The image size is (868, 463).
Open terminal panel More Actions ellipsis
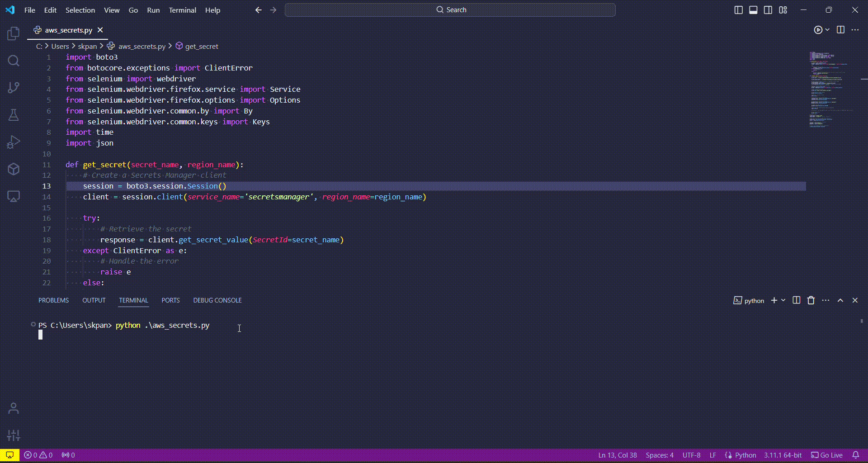826,300
